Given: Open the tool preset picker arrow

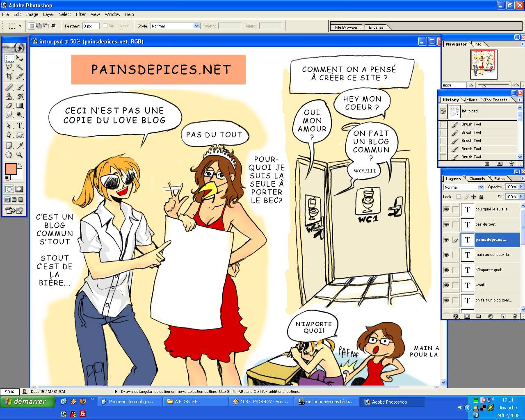Looking at the screenshot, I should coord(20,26).
